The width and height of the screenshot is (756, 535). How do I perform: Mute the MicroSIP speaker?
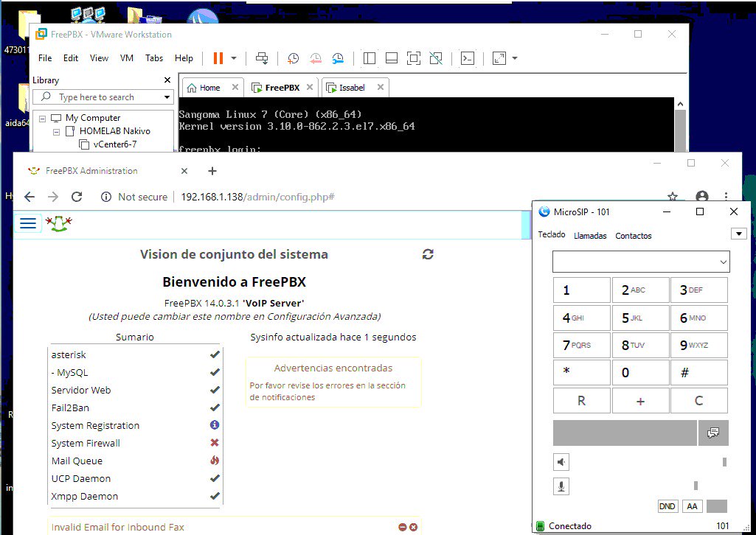[x=561, y=462]
